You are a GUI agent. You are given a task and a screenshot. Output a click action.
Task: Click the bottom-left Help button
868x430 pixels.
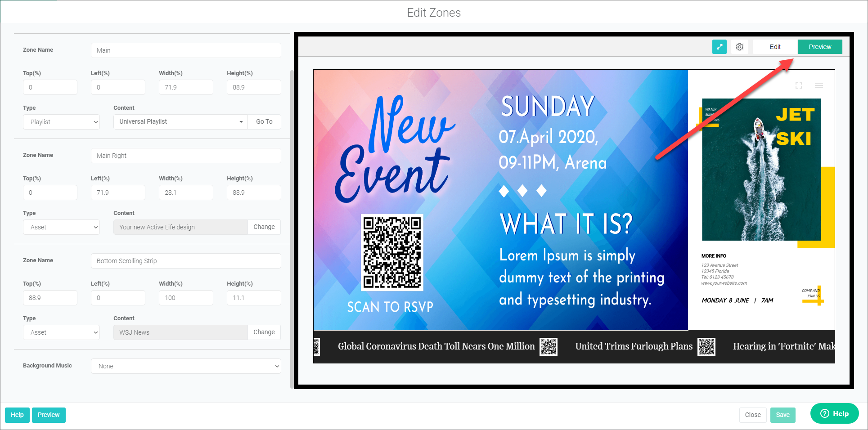pyautogui.click(x=17, y=415)
